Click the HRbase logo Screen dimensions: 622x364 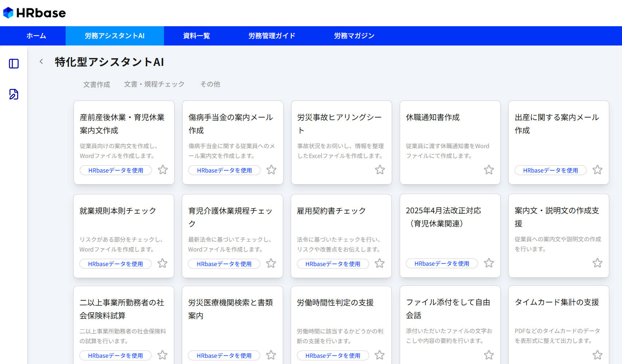pos(35,13)
